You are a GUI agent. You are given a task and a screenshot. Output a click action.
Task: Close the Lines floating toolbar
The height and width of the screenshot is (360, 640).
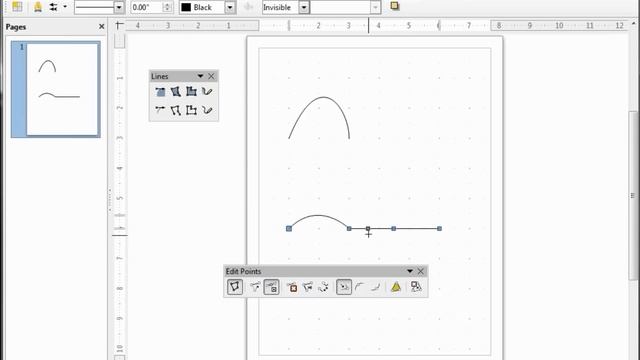point(211,76)
